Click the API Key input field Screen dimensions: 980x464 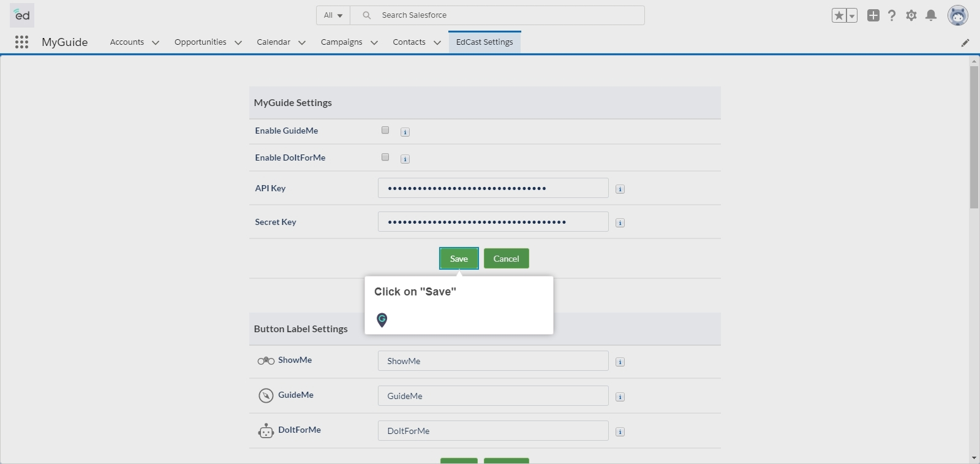pos(493,188)
